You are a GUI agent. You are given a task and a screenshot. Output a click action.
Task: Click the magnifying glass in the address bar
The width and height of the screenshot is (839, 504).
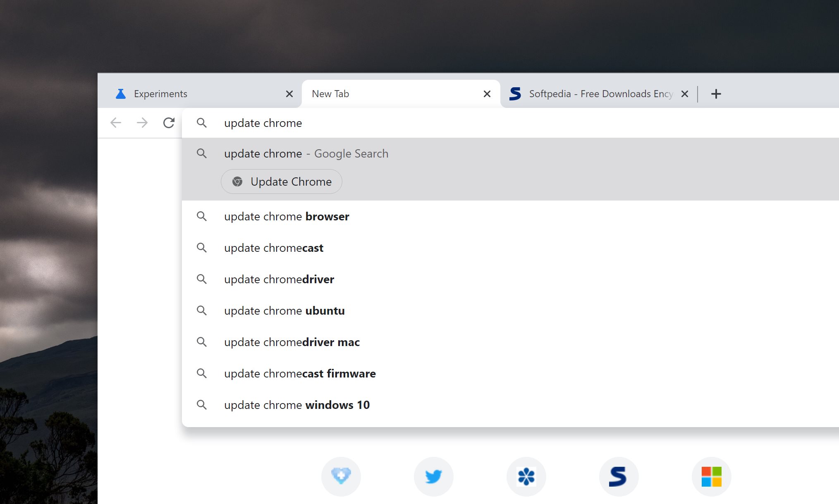click(x=202, y=123)
